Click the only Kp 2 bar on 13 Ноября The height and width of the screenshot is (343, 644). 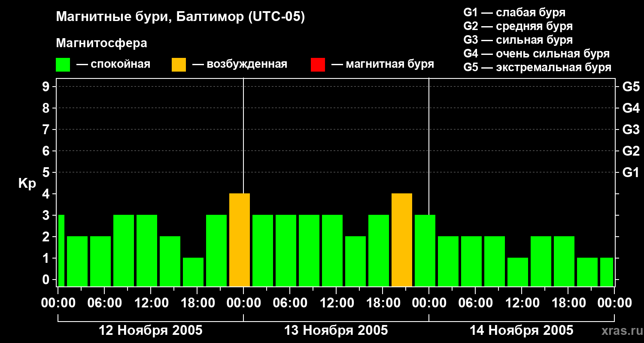point(355,262)
